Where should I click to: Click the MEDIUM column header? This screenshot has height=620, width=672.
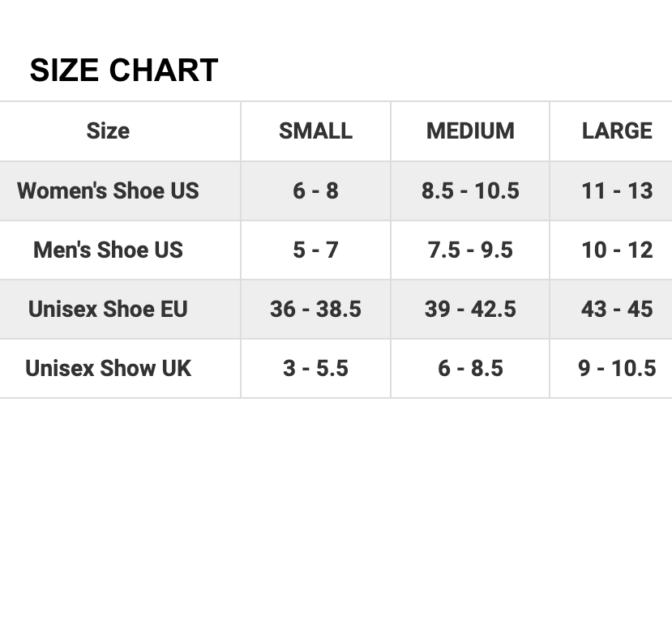(470, 130)
